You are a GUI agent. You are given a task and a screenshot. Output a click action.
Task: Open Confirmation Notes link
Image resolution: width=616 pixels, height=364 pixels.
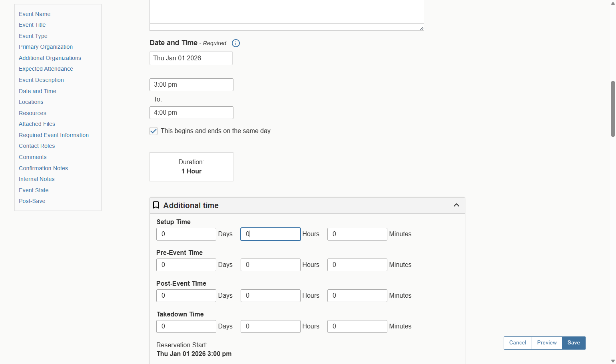[43, 168]
